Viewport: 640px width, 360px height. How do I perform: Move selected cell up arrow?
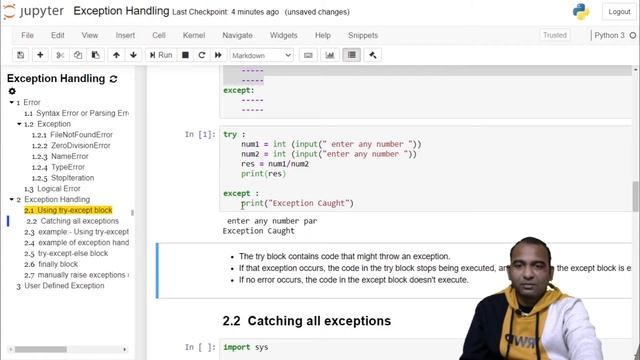pos(116,55)
